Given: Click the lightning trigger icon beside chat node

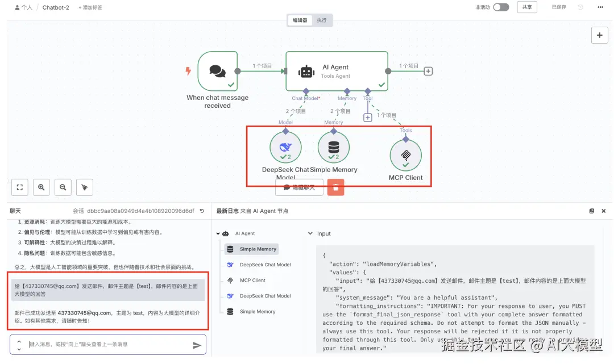Looking at the screenshot, I should click(x=188, y=71).
